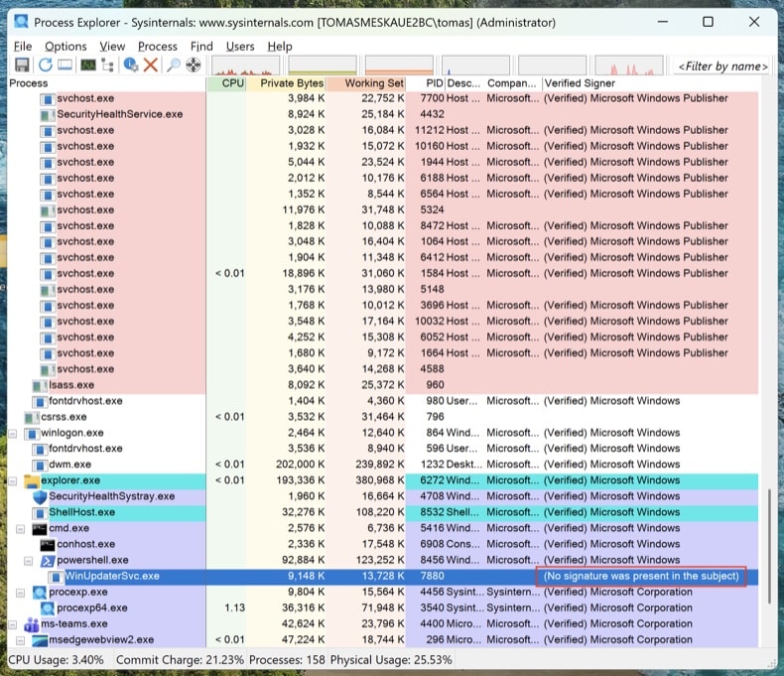The width and height of the screenshot is (784, 676).
Task: Open the Process menu
Action: point(158,47)
